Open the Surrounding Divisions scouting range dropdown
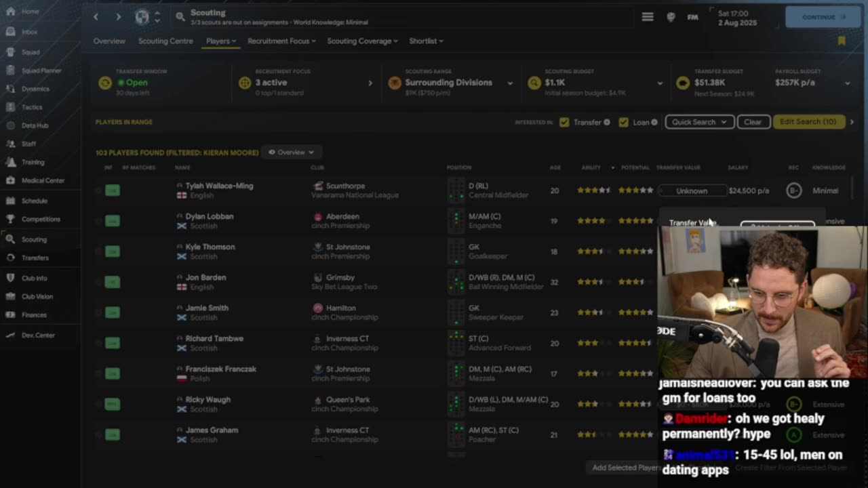Screen dimensions: 868x488 510,83
